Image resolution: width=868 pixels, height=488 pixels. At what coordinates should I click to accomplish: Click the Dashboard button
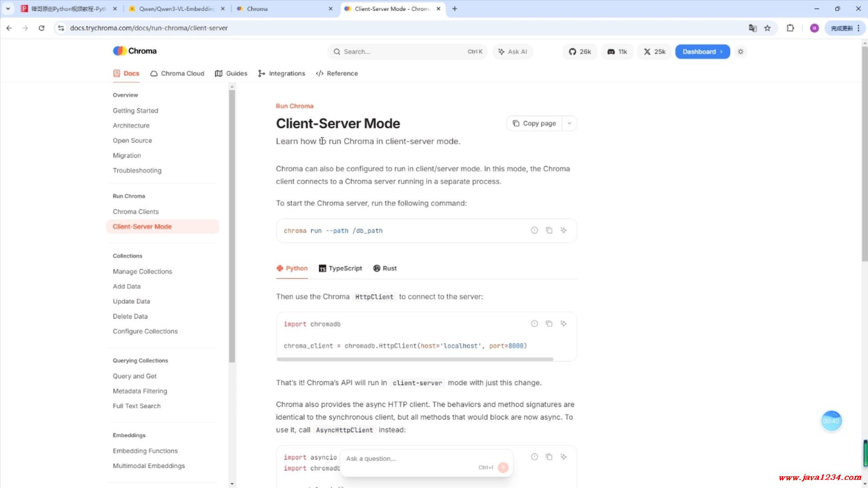[702, 52]
